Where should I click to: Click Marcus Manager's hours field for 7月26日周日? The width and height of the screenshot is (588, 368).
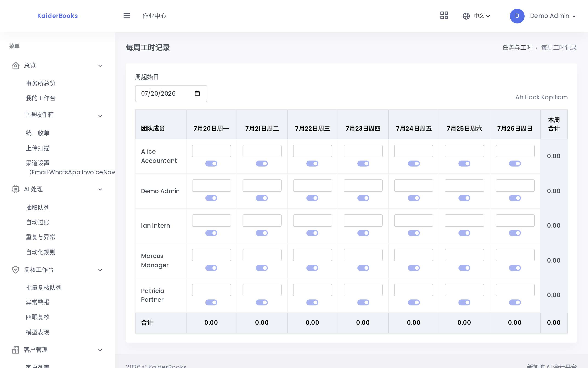pyautogui.click(x=515, y=255)
